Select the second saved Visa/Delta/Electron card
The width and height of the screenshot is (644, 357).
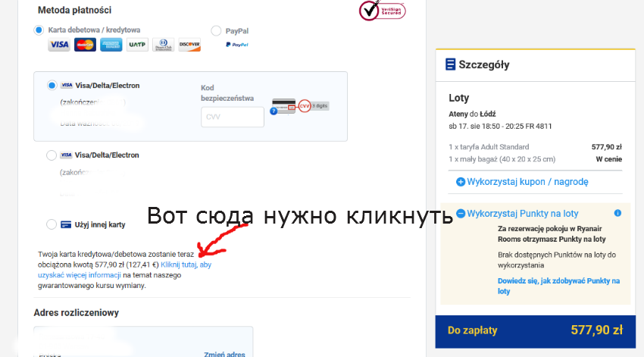52,155
